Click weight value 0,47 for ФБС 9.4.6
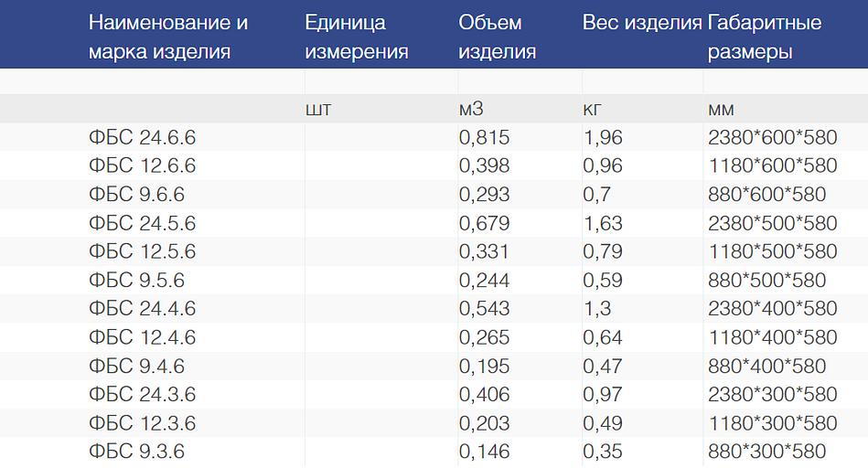 (603, 367)
